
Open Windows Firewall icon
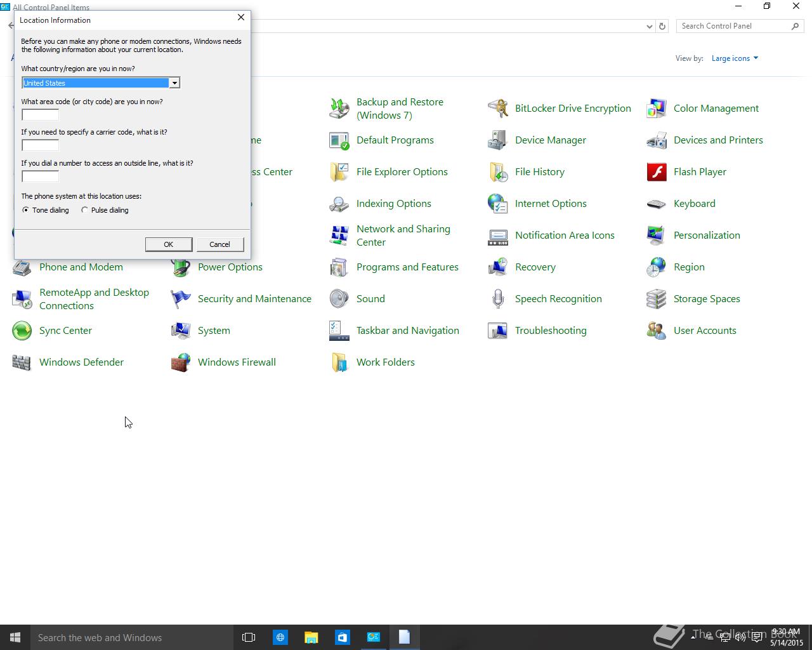coord(181,362)
